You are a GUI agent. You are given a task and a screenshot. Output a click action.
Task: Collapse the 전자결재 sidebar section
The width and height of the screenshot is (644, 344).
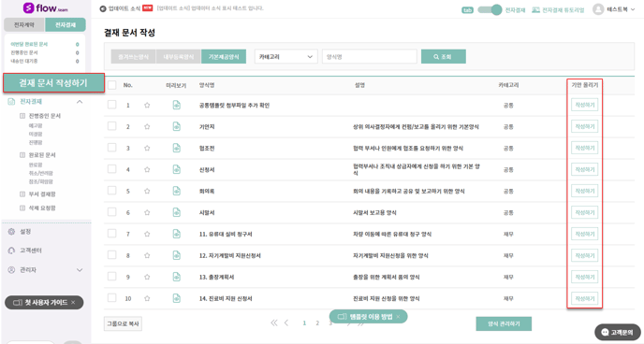80,101
